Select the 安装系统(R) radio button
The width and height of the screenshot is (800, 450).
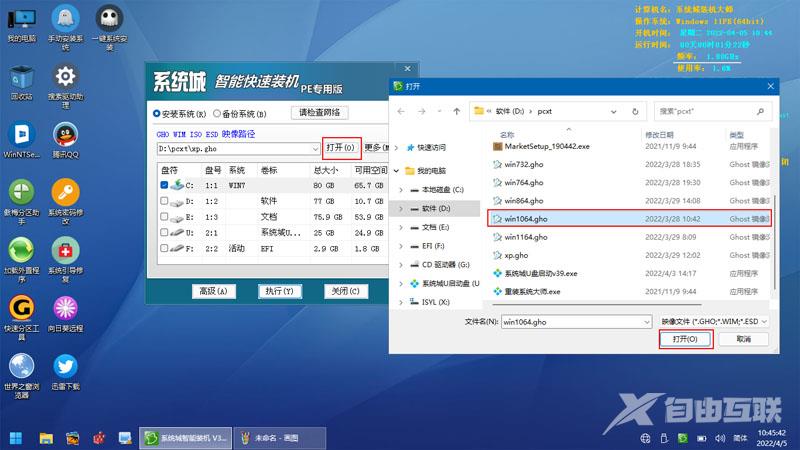(x=157, y=113)
